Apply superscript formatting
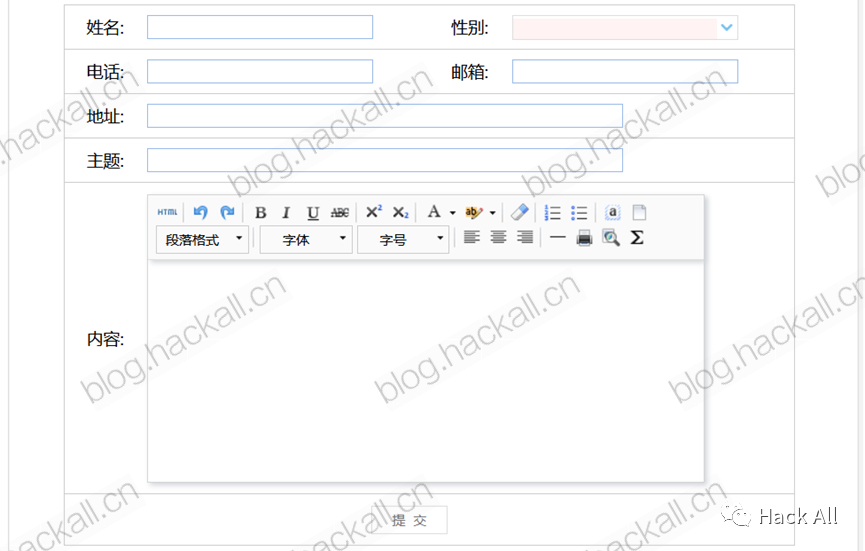865x551 pixels. [374, 212]
